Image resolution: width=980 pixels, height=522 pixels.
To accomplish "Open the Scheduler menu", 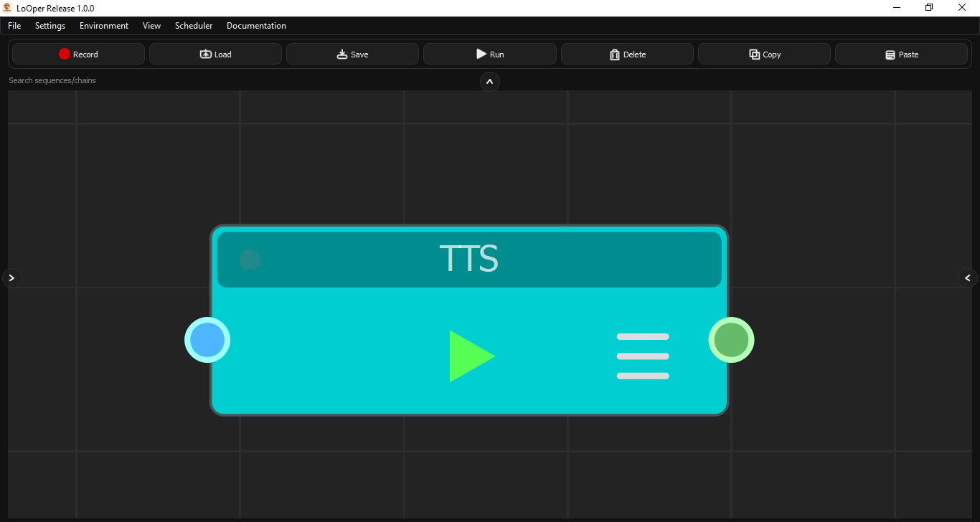I will [x=193, y=25].
